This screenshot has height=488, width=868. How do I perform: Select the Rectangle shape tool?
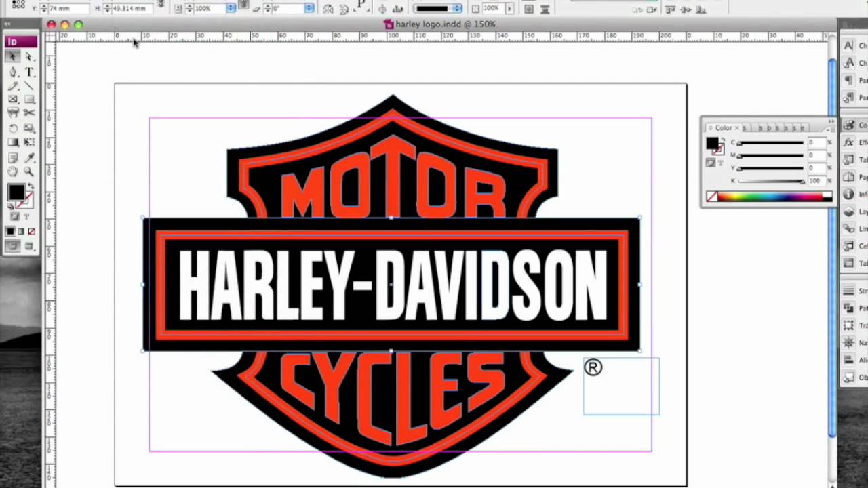click(x=29, y=100)
